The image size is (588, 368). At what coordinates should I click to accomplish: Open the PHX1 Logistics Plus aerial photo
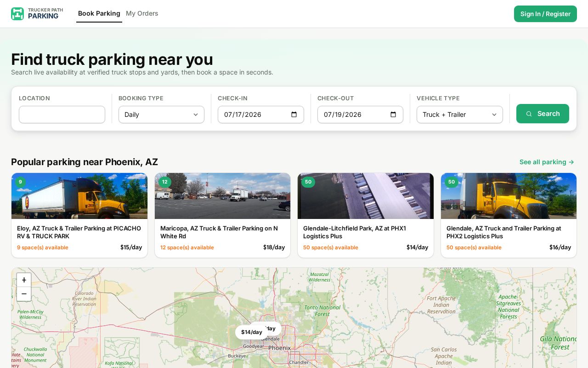[366, 196]
